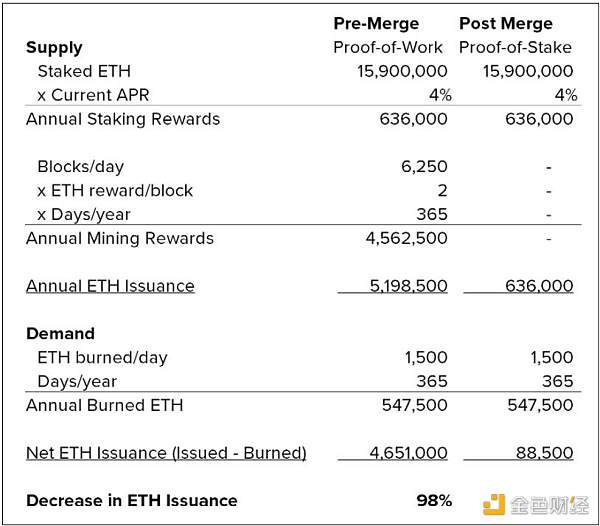Click the Post Merge Annual ETH Issuance 636,000

[538, 286]
